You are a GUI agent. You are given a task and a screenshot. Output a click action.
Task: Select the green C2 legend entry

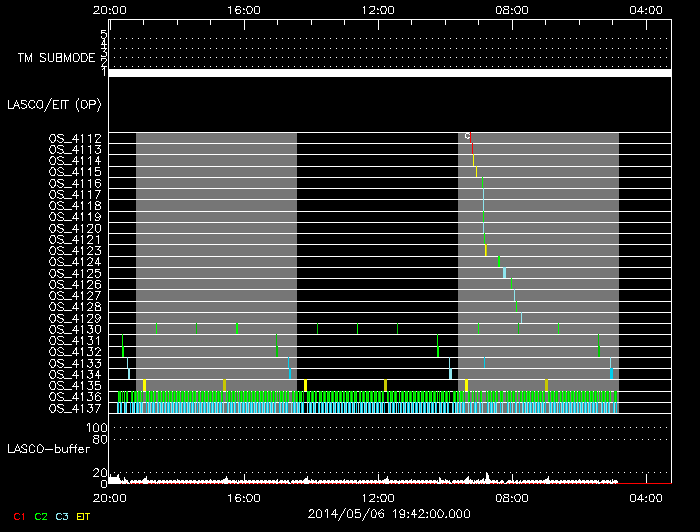[x=41, y=516]
